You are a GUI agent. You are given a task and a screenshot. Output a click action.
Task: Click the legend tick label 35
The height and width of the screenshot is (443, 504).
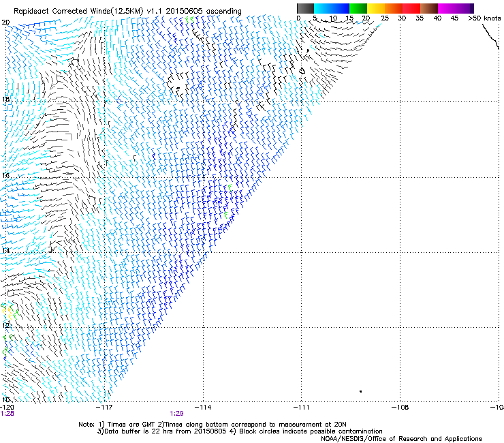[x=420, y=18]
